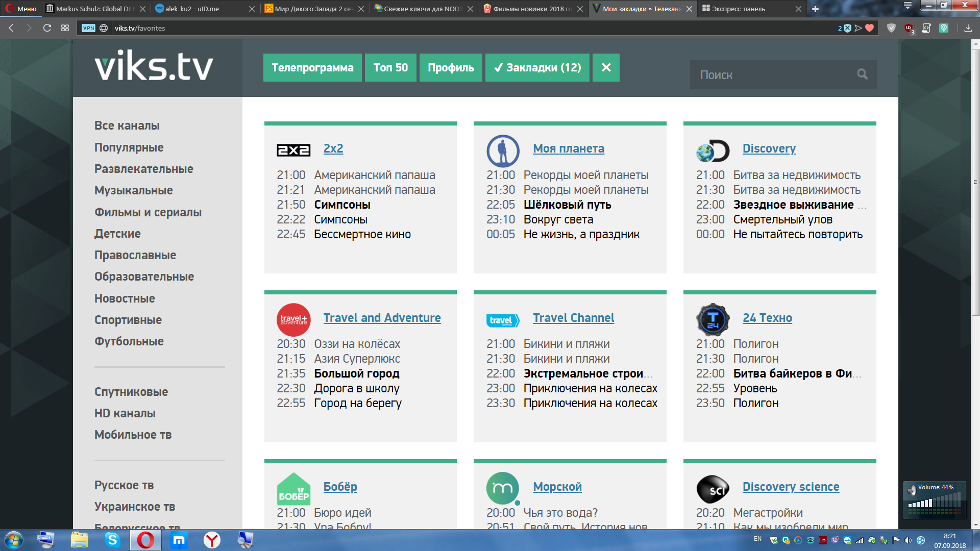This screenshot has height=551, width=980.
Task: Click the Бобёр channel logo
Action: (293, 488)
